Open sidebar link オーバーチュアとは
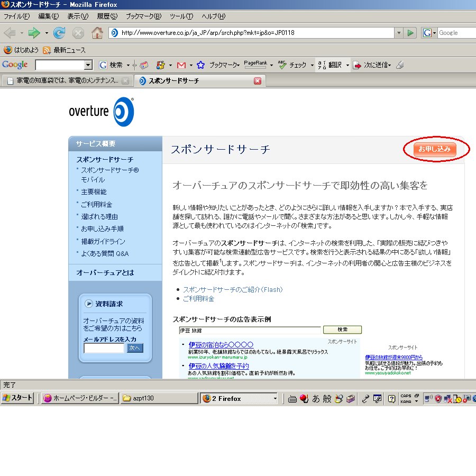476x476 pixels. pos(105,272)
